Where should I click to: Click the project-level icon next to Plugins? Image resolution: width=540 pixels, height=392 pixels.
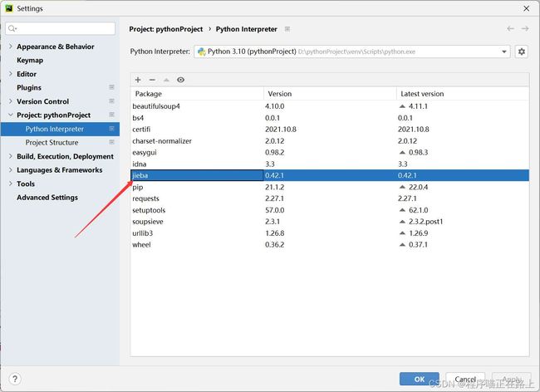pyautogui.click(x=111, y=87)
